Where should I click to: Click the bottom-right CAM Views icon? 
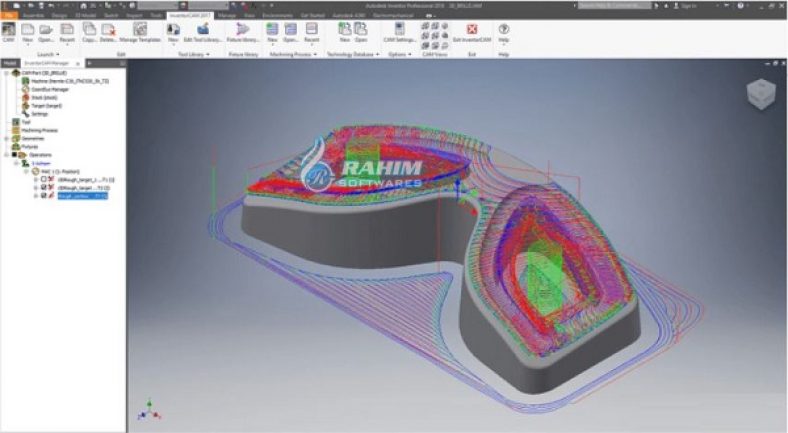coord(444,46)
